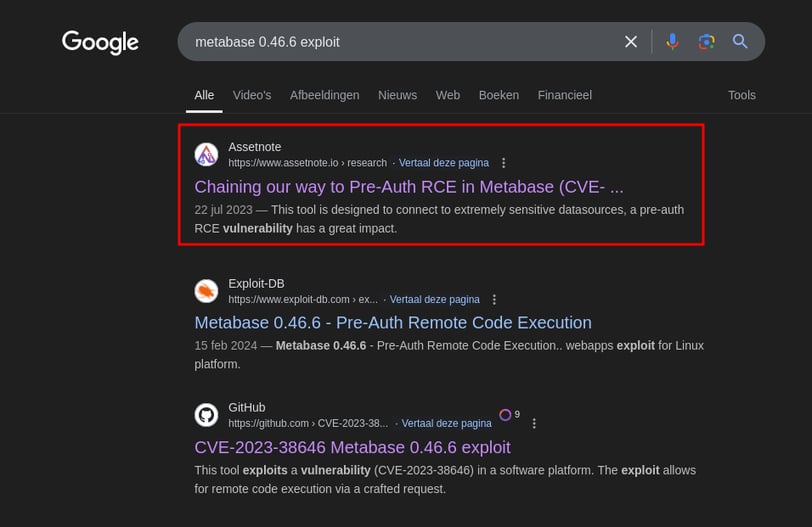
Task: Open Google Lens image search
Action: tap(706, 42)
